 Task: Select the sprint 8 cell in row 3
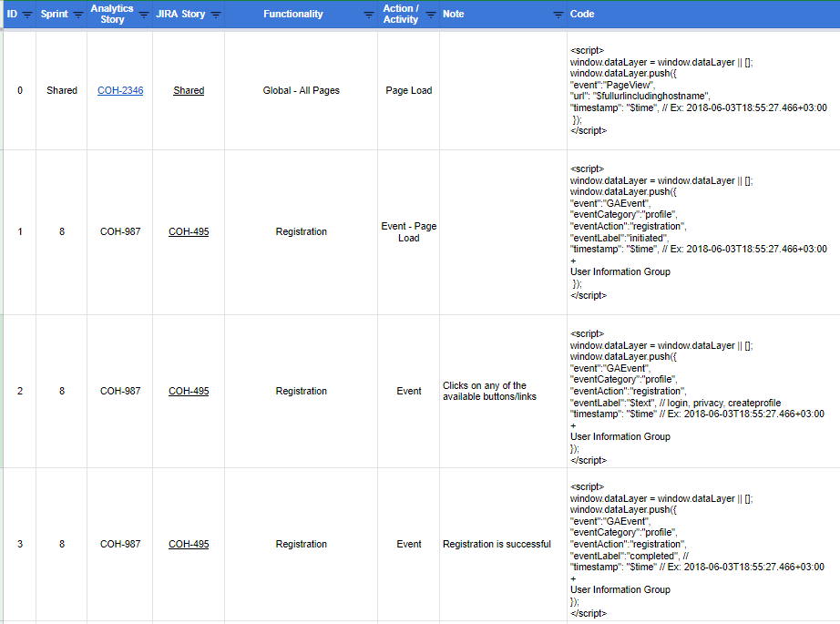click(x=62, y=544)
